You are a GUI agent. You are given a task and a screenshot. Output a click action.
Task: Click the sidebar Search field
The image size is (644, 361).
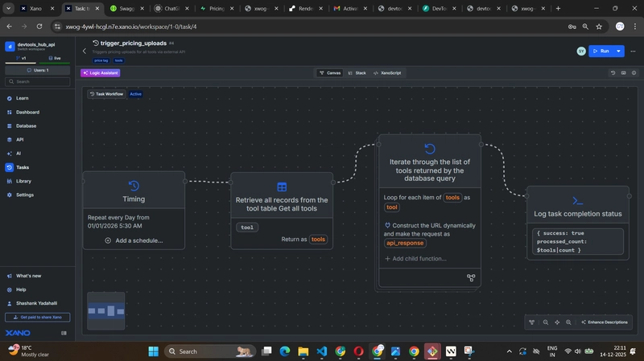38,81
